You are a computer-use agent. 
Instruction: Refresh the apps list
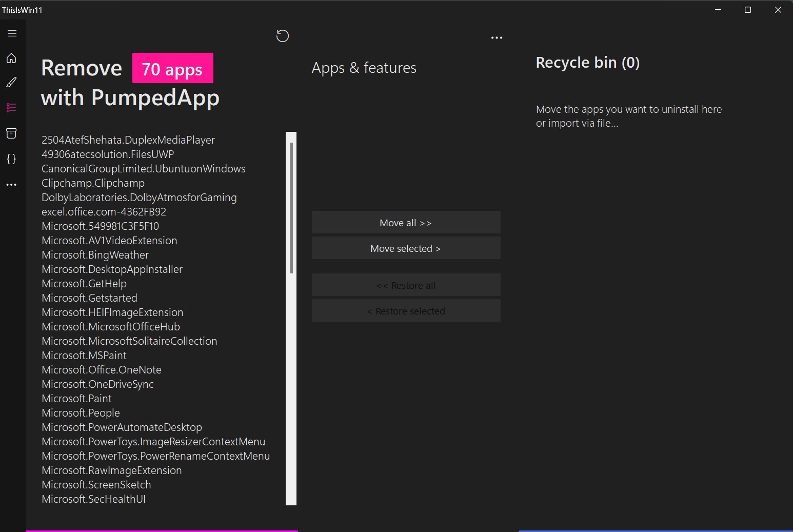click(x=283, y=36)
